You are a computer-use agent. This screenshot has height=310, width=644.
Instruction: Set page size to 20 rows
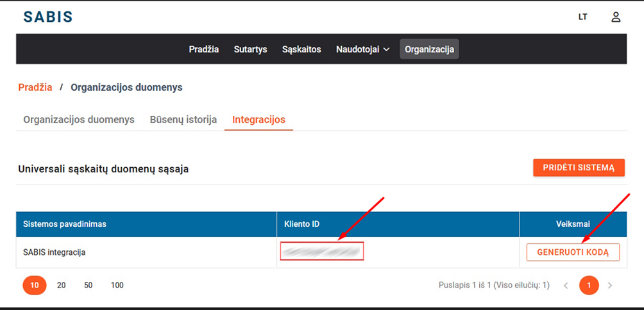pyautogui.click(x=62, y=285)
